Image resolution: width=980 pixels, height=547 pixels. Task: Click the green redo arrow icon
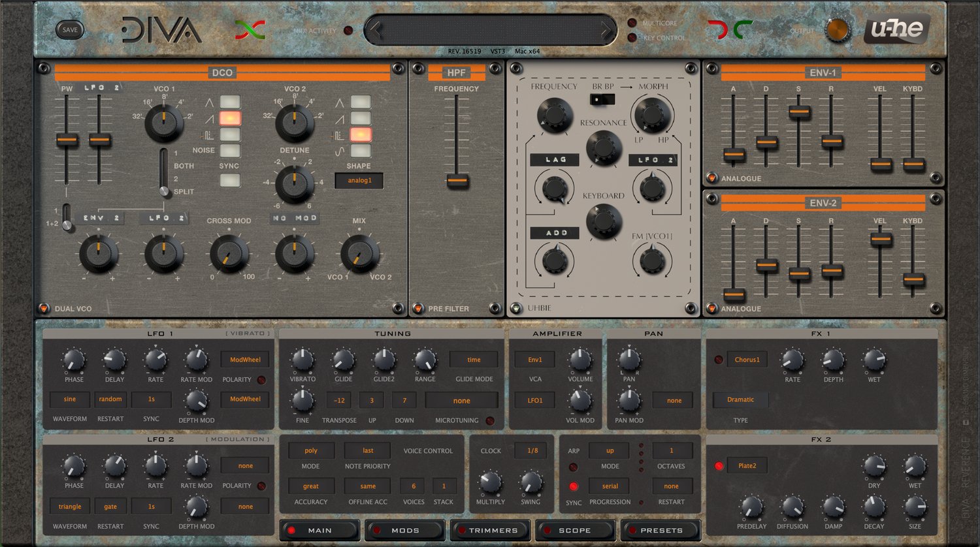pyautogui.click(x=742, y=29)
